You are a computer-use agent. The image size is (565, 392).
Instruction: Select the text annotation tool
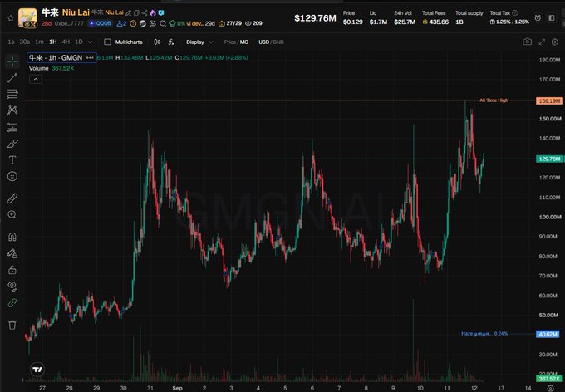[x=12, y=160]
